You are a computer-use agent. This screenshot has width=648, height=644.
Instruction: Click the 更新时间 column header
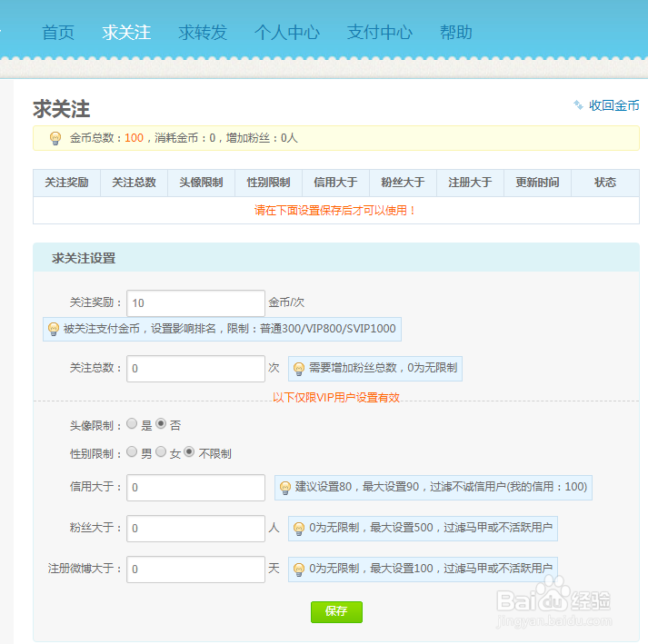(538, 183)
